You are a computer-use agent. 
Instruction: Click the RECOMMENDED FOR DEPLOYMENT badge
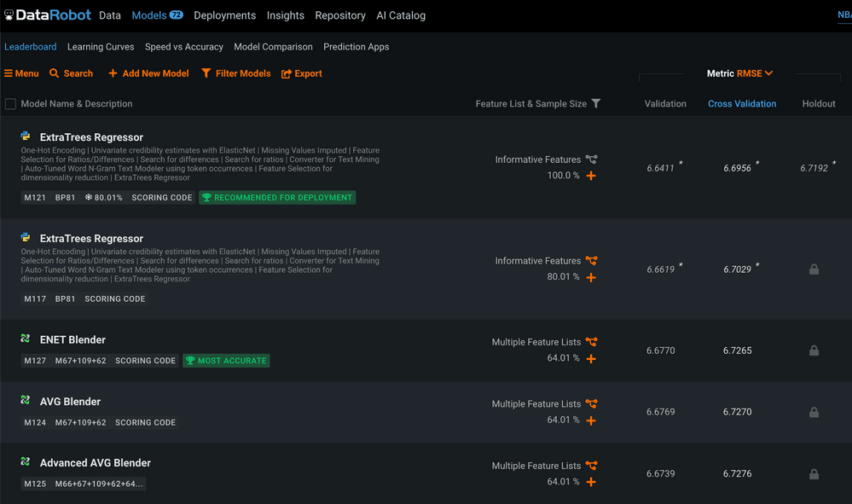(x=277, y=198)
